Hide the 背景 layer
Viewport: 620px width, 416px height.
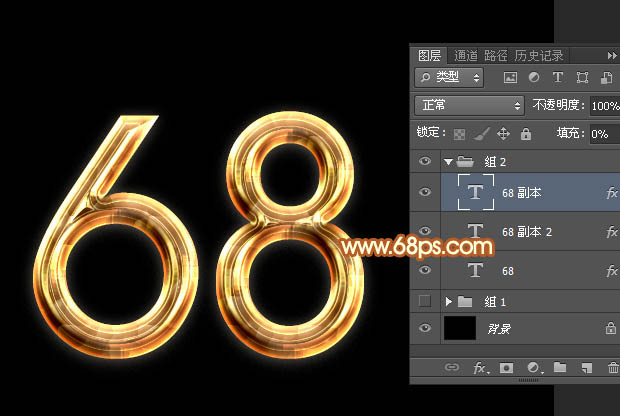coord(426,327)
